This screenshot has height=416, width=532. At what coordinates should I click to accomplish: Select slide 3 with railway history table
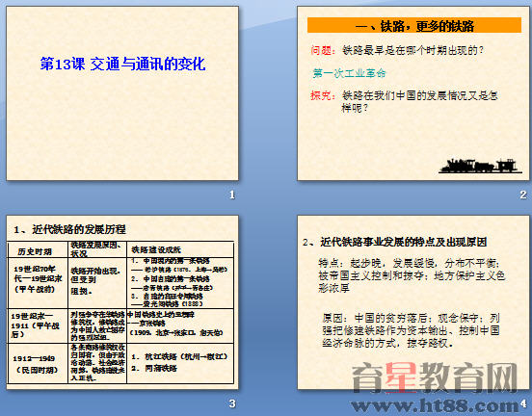(122, 302)
